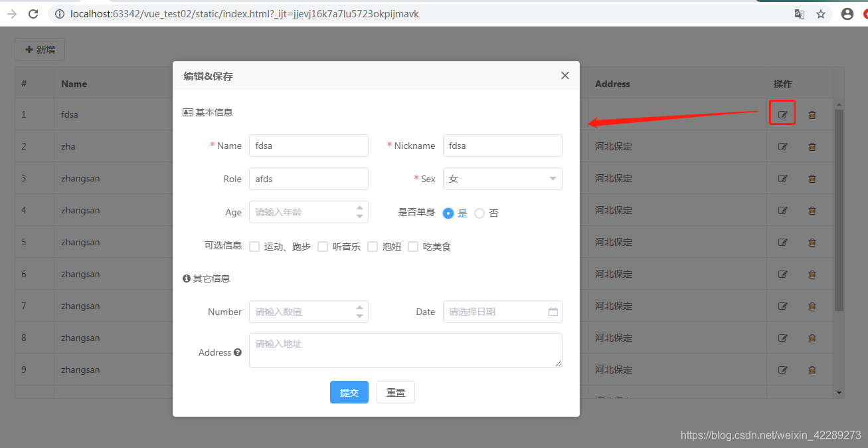
Task: Click edit icon in row 6
Action: point(783,274)
